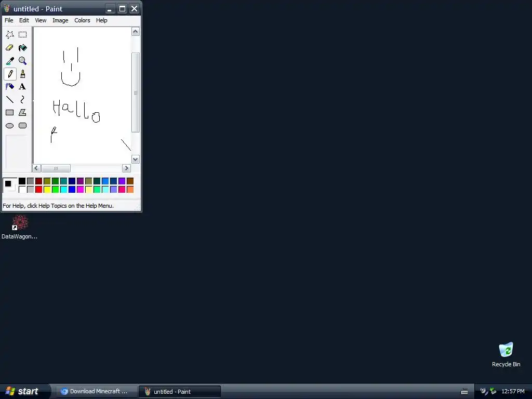Select the teal color swatch

[x=64, y=181]
